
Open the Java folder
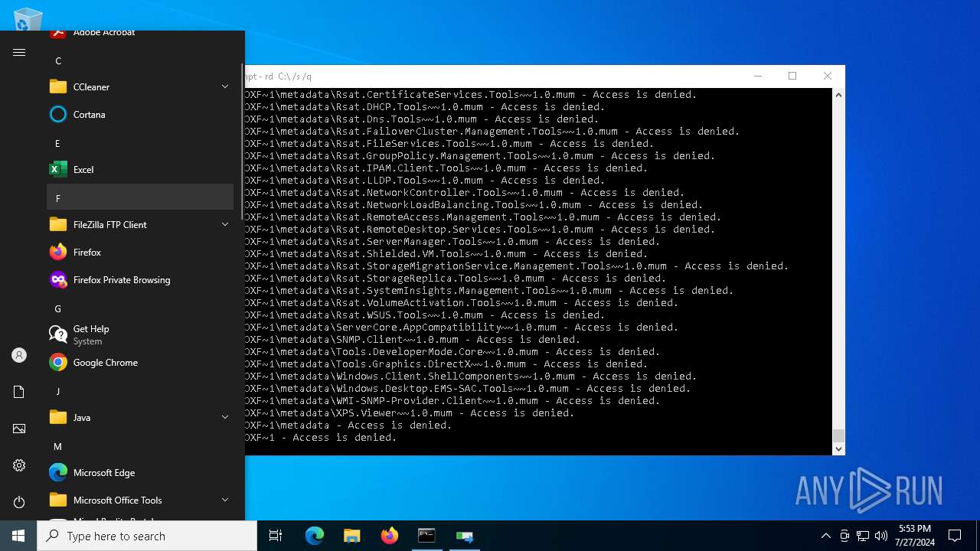click(x=140, y=417)
